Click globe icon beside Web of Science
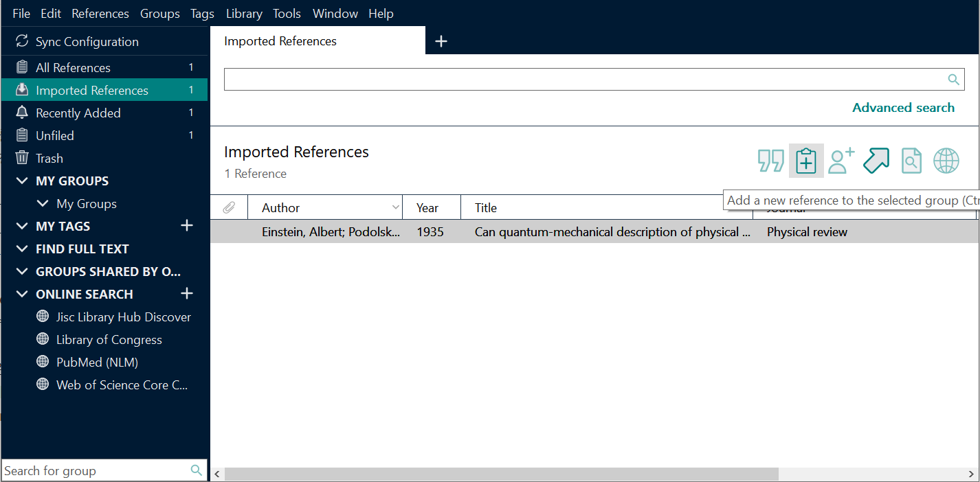 click(x=43, y=385)
